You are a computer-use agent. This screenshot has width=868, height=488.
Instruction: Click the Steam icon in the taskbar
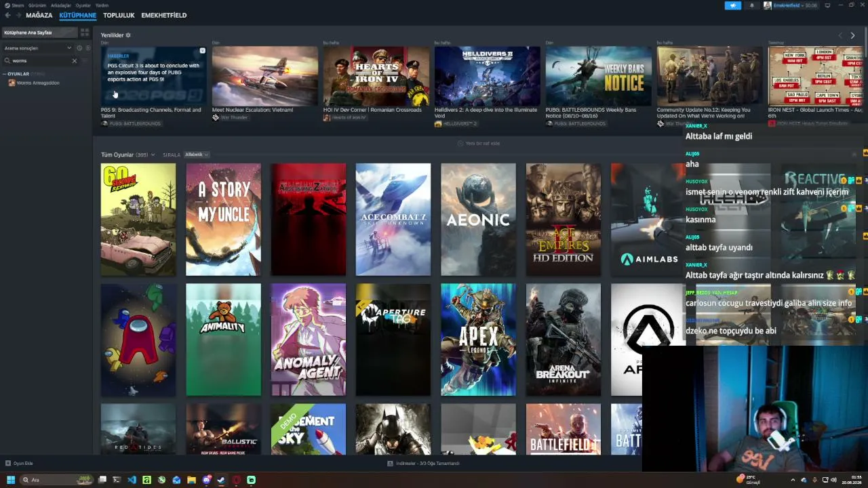click(x=221, y=480)
